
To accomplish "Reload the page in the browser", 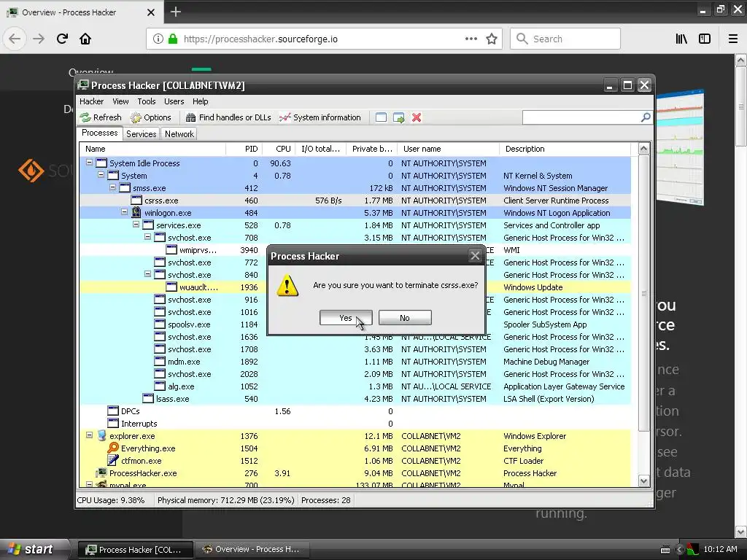I will pyautogui.click(x=62, y=39).
